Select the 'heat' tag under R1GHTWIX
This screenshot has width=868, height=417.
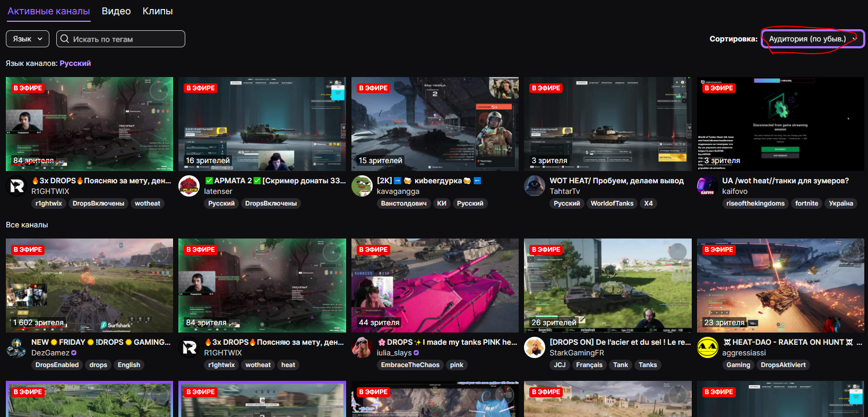coord(288,365)
